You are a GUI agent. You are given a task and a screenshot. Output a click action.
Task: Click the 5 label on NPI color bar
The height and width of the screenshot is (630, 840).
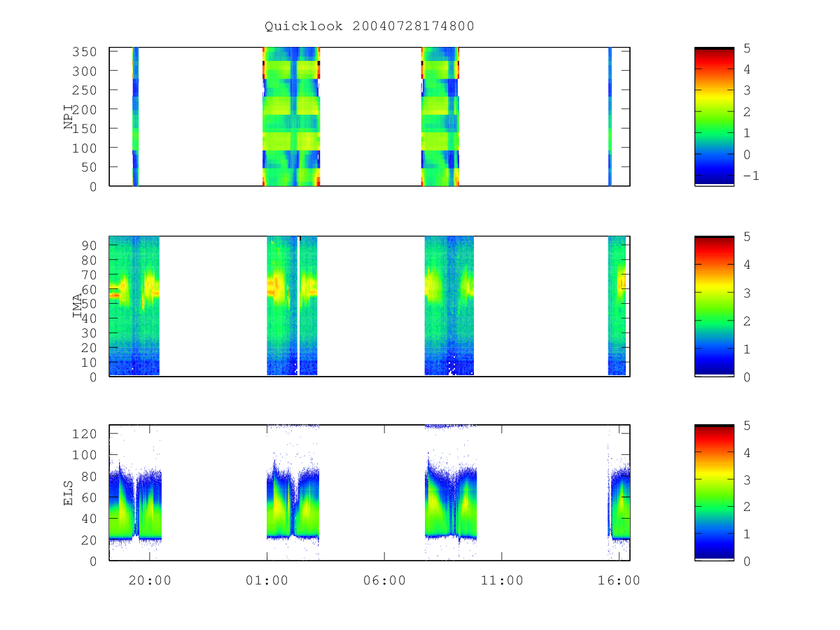(745, 48)
